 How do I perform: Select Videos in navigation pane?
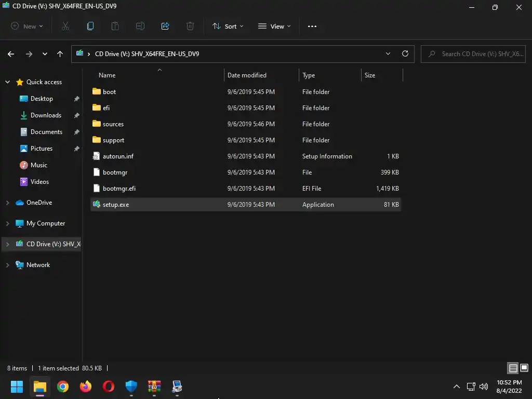(39, 182)
